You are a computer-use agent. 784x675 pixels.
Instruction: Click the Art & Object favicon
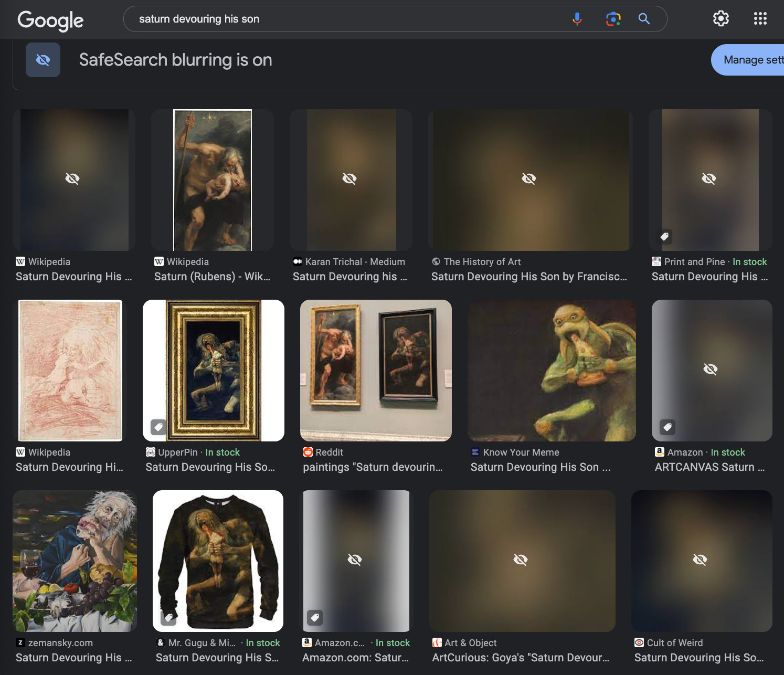tap(437, 642)
